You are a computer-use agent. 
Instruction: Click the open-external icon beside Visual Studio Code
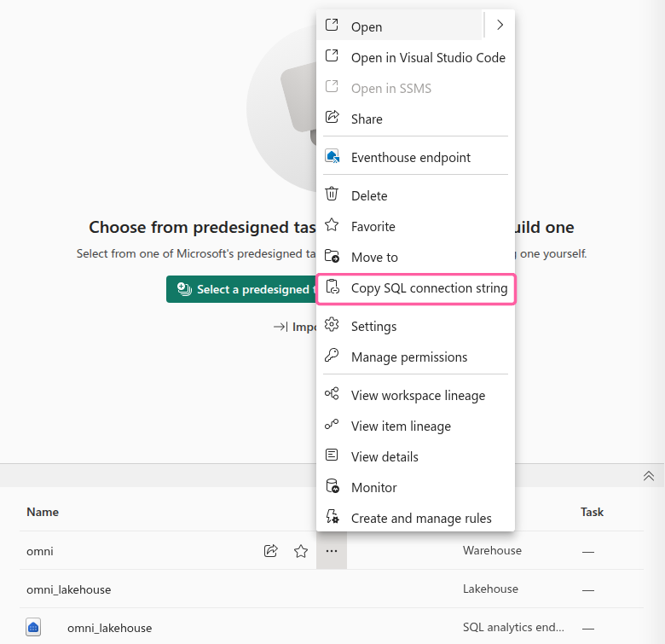(332, 55)
